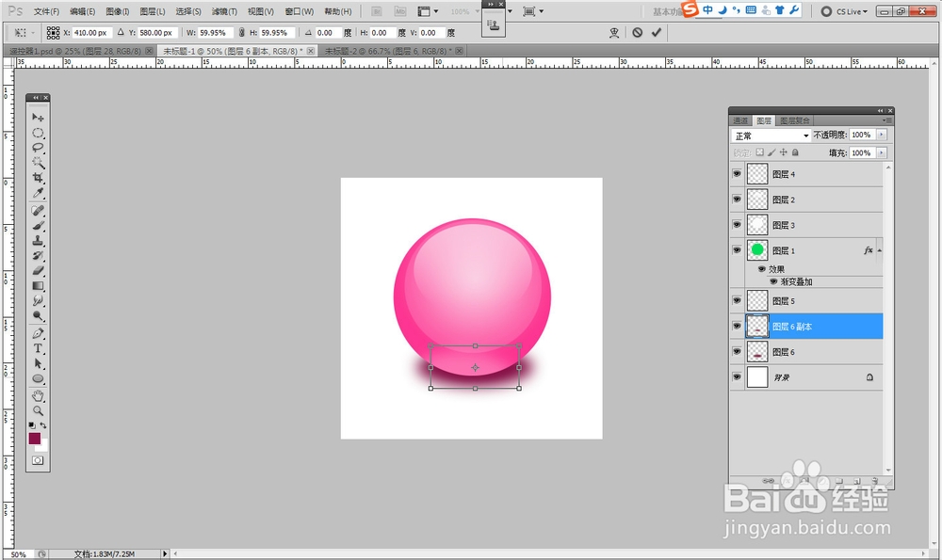Screen dimensions: 942x560
Task: Select the Gradient tool
Action: (38, 286)
